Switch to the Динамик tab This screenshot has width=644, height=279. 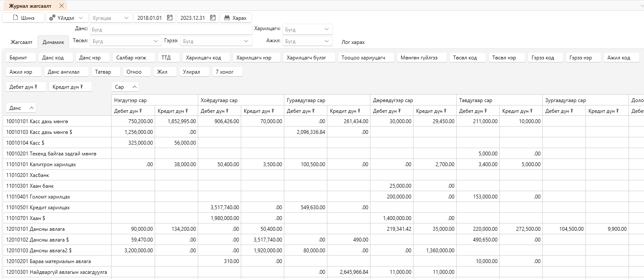click(53, 42)
